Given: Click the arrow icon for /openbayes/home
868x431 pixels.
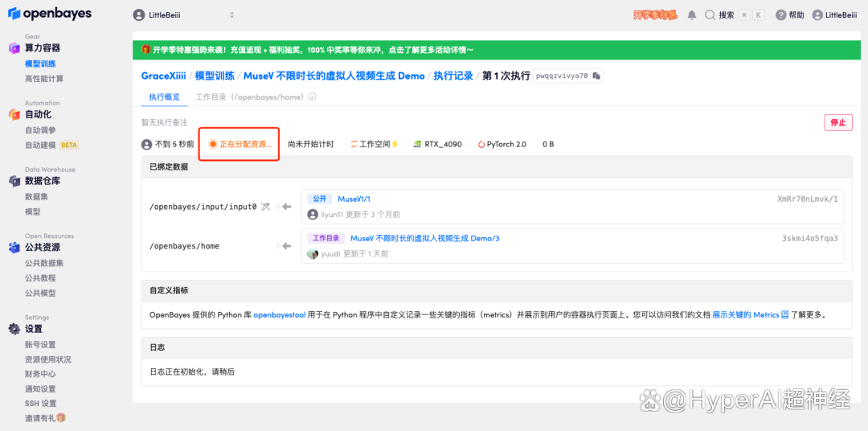Looking at the screenshot, I should (284, 246).
